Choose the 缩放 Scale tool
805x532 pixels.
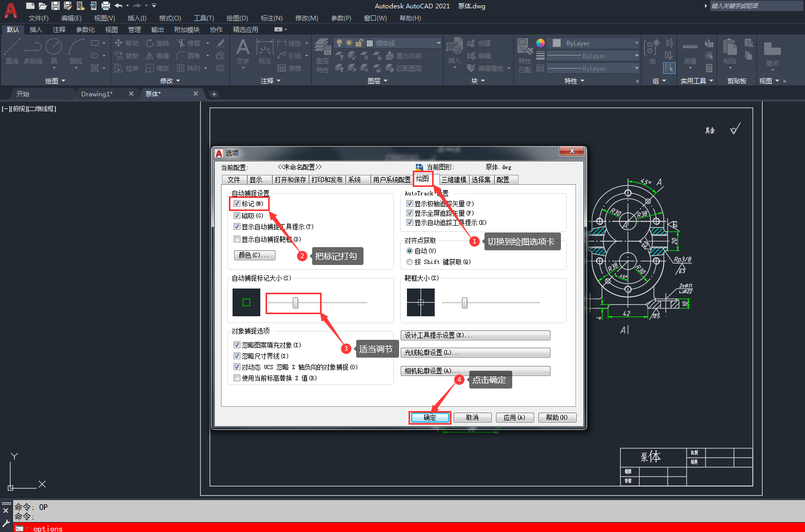158,68
